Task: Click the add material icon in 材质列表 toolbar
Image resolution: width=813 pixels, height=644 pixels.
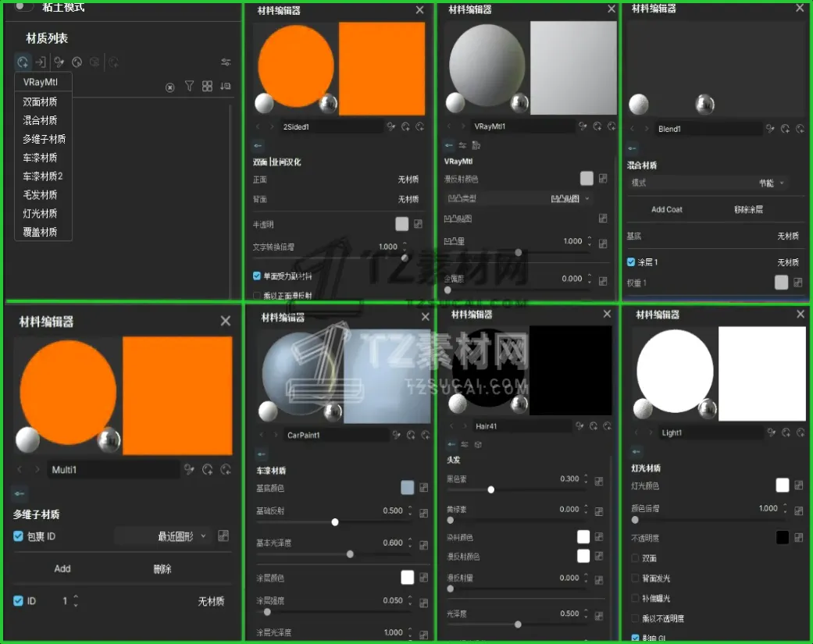Action: [23, 62]
